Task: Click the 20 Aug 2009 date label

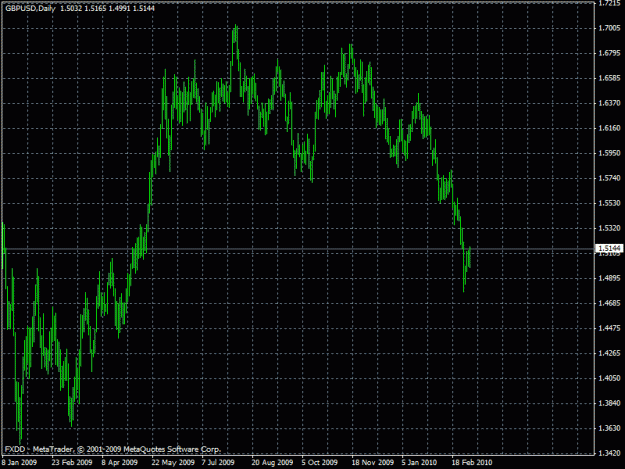Action: click(272, 463)
